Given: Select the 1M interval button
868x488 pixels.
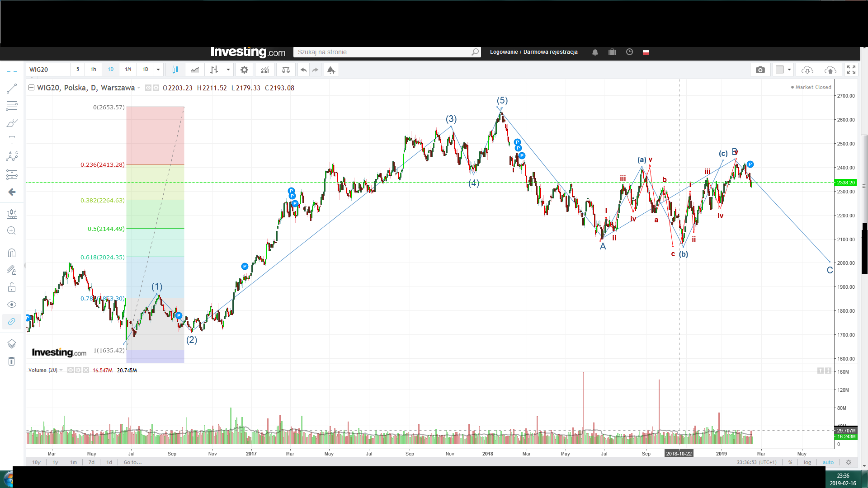Looking at the screenshot, I should [128, 70].
